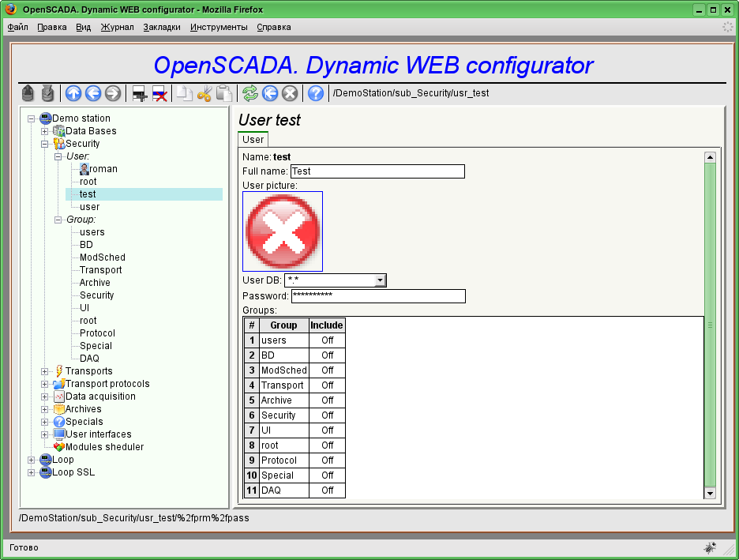
Task: Expand the Data Bases tree node
Action: [44, 132]
